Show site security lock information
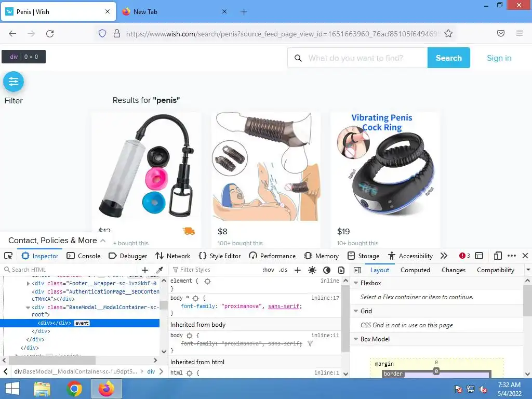The width and height of the screenshot is (532, 399). coord(117,33)
